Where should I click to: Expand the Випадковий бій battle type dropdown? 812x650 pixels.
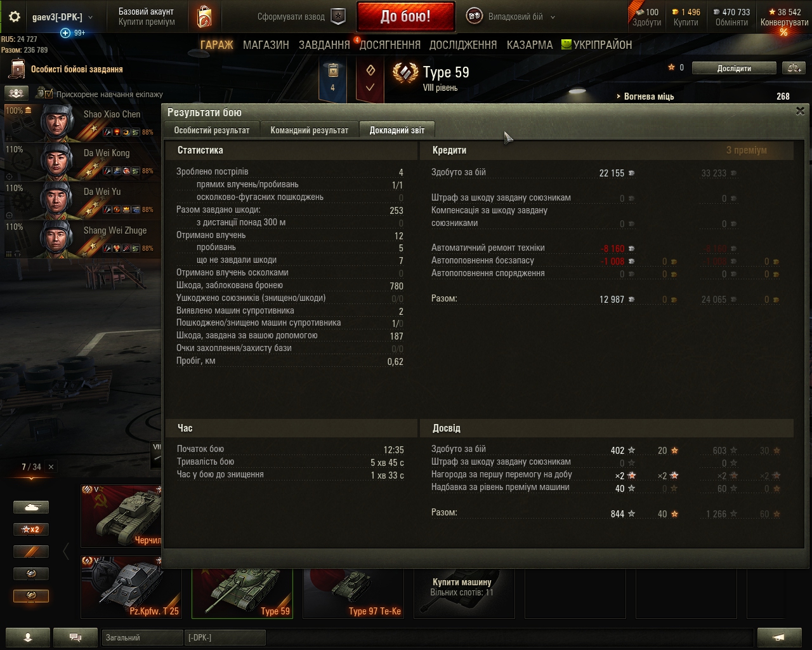coord(553,17)
